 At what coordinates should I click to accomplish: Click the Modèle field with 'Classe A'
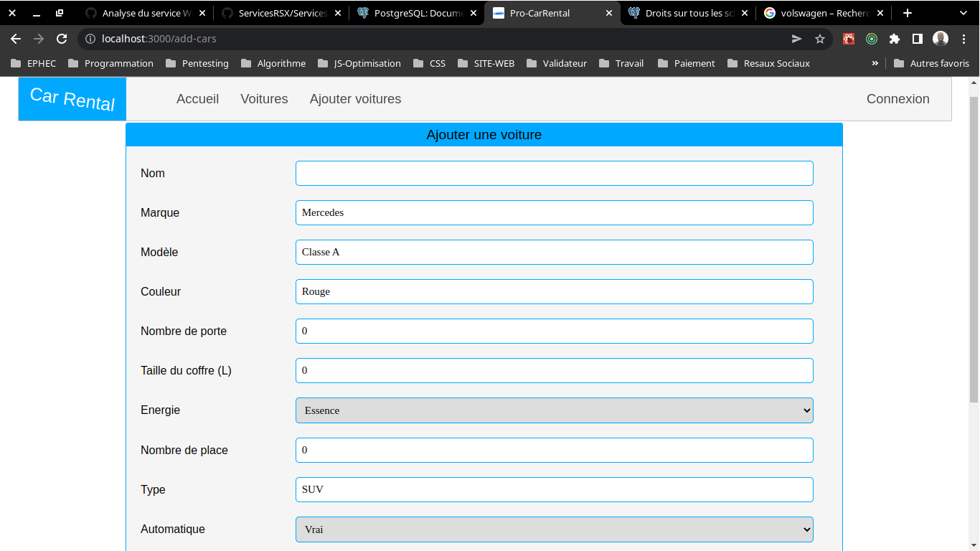555,252
